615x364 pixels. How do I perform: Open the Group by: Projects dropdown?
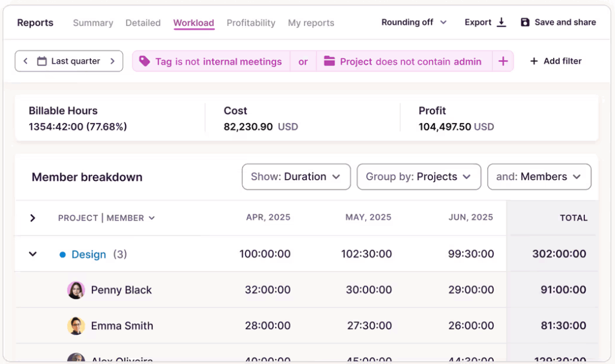point(419,177)
